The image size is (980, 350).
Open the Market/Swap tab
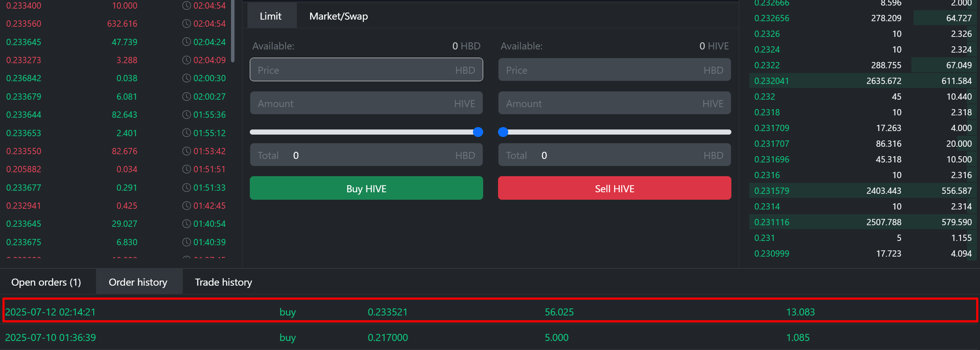(338, 16)
